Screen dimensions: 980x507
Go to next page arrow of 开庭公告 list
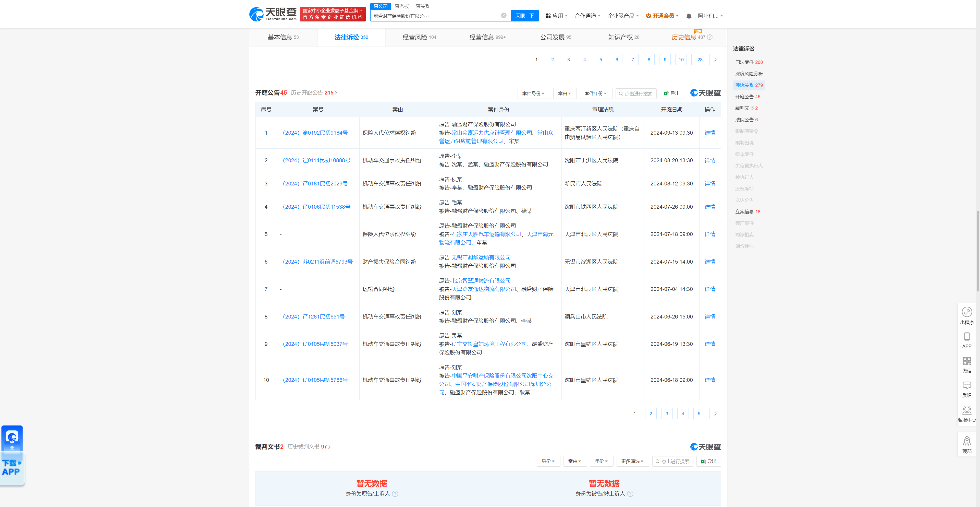pos(715,414)
